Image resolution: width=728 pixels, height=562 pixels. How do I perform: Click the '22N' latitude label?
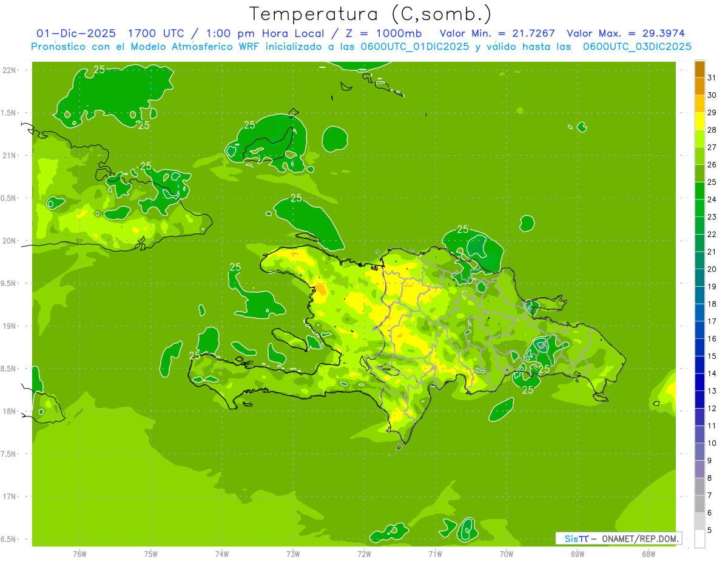coord(10,70)
